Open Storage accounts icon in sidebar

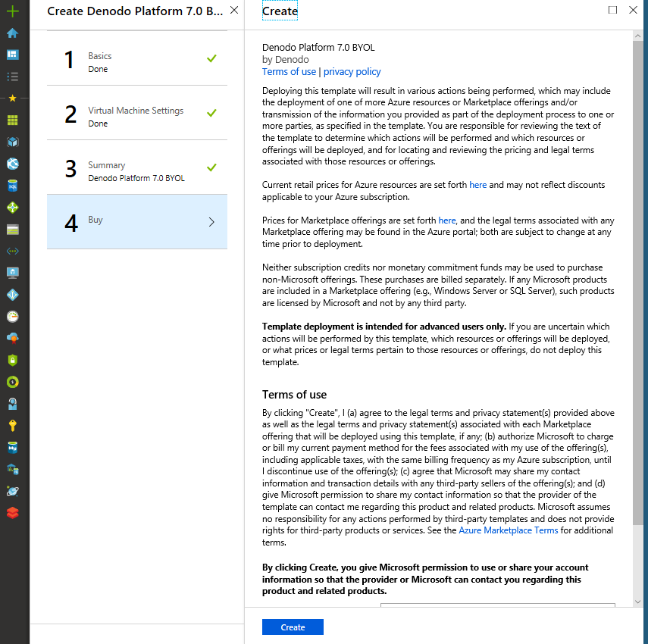pos(13,230)
